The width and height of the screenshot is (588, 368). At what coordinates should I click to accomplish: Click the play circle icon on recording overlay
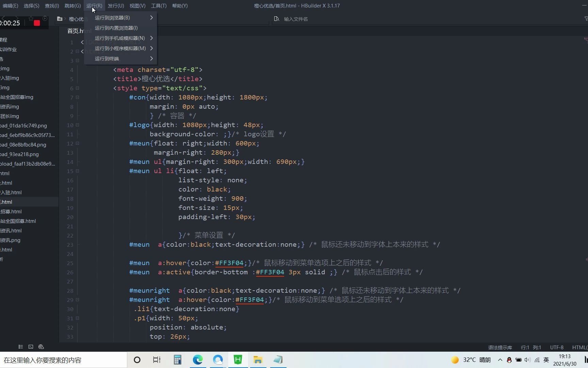tap(45, 18)
